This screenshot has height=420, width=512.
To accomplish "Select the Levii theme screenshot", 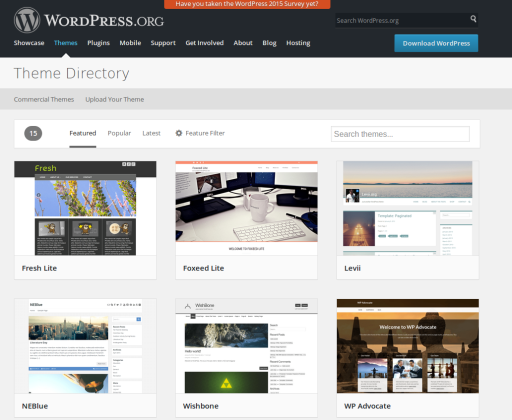I will tap(407, 208).
